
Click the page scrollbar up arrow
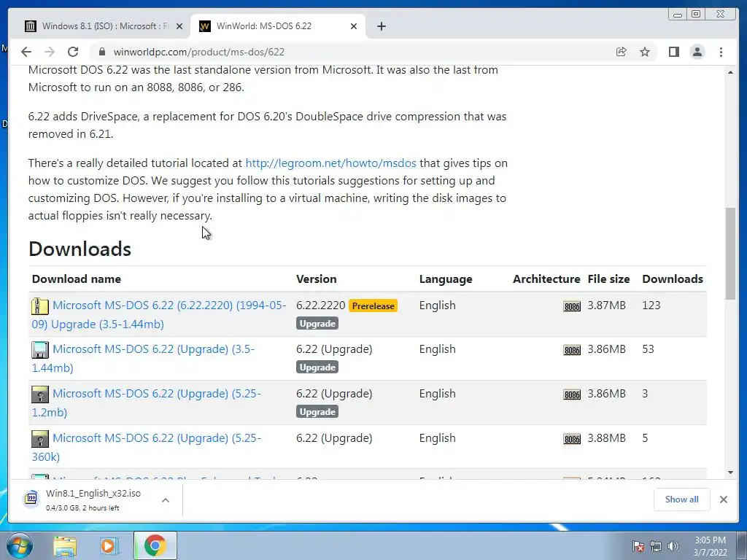coord(730,72)
